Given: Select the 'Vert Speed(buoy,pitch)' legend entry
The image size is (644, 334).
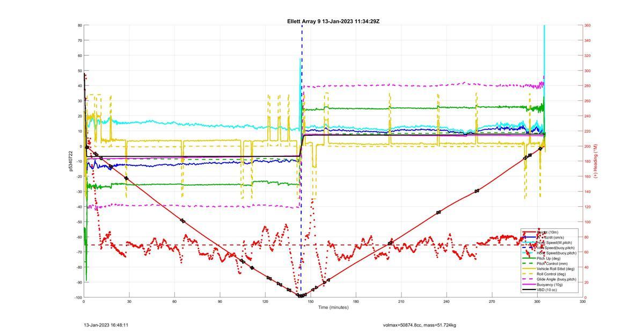Looking at the screenshot, I should (x=555, y=248).
